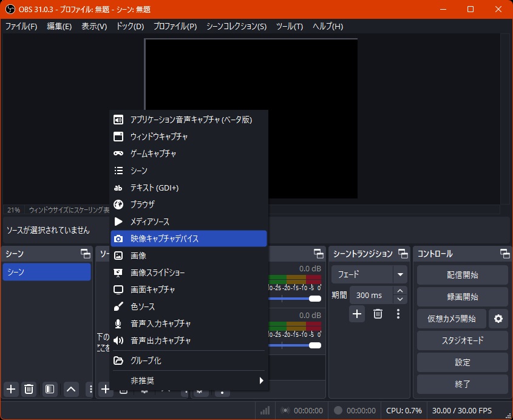Delete the transition using trash icon
This screenshot has width=513, height=420.
pyautogui.click(x=378, y=314)
